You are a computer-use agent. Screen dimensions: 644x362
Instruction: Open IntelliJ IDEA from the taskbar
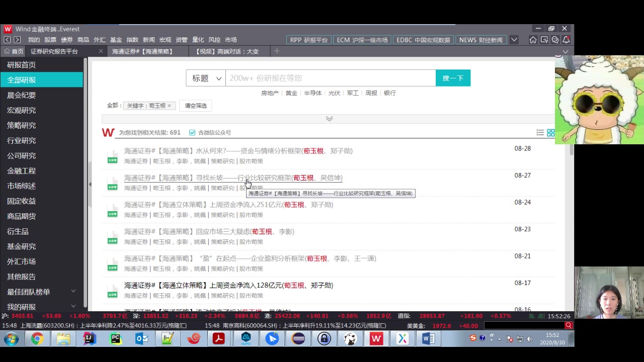click(90, 339)
